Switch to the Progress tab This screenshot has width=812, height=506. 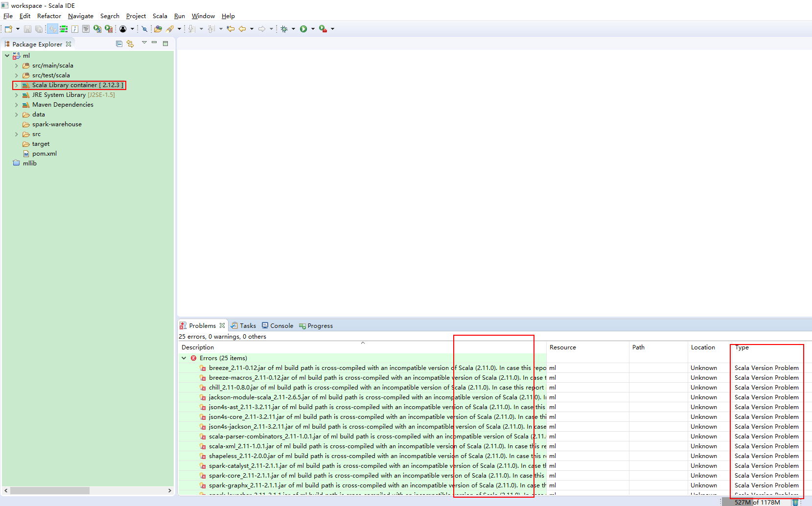click(x=316, y=325)
